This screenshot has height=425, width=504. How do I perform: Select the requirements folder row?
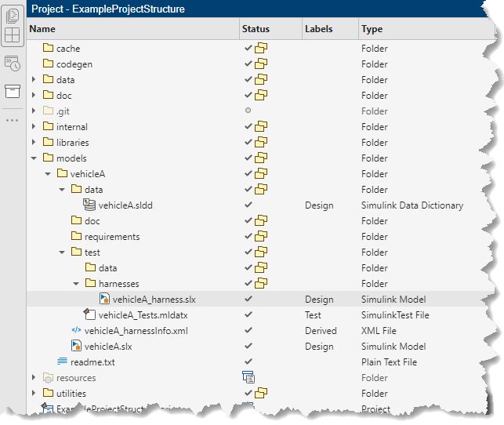112,237
